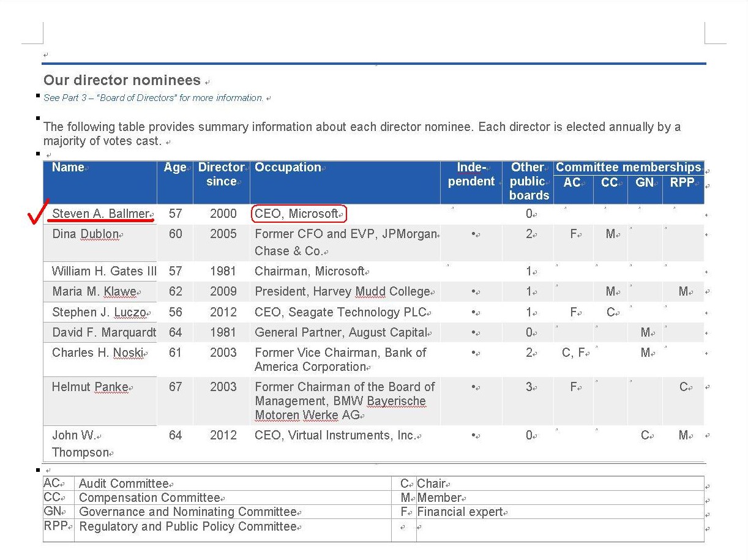Click "Former Vice Chairman, Bank of America Corporation"

340,360
